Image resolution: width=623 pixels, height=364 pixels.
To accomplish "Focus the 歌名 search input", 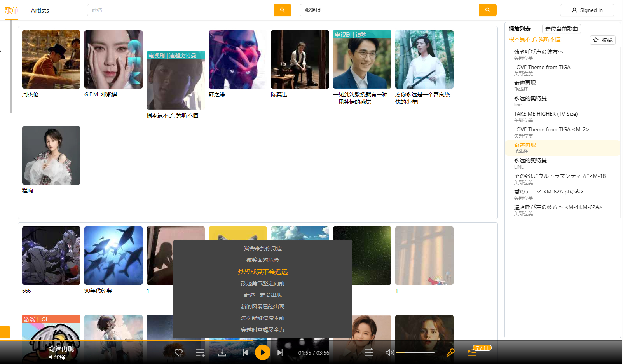I will 180,10.
